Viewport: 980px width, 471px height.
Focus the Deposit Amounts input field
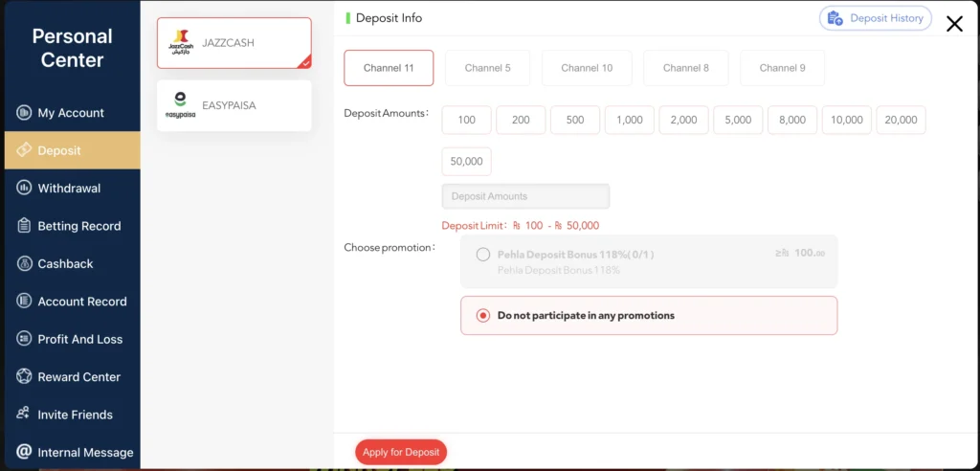click(x=525, y=196)
